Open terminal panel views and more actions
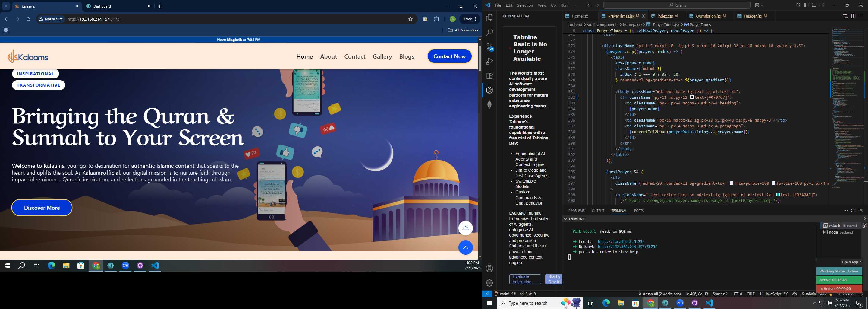868x309 pixels. point(845,211)
